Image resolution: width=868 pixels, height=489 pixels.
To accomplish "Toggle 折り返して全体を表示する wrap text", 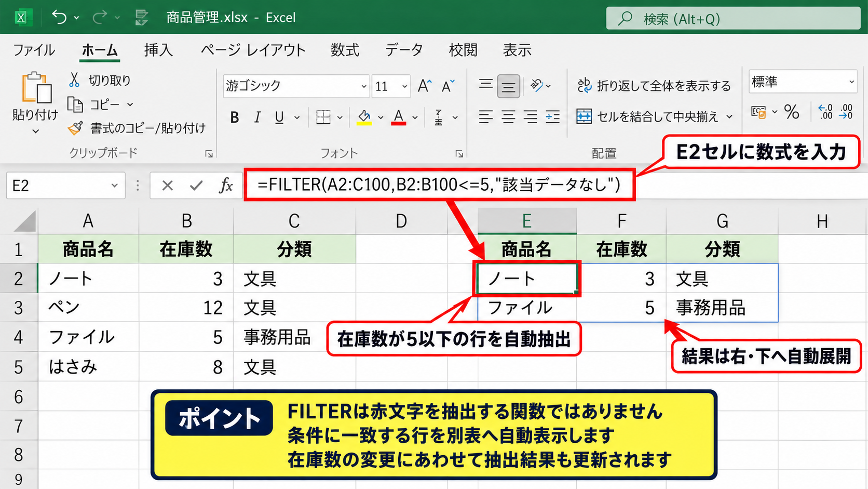I will 654,86.
